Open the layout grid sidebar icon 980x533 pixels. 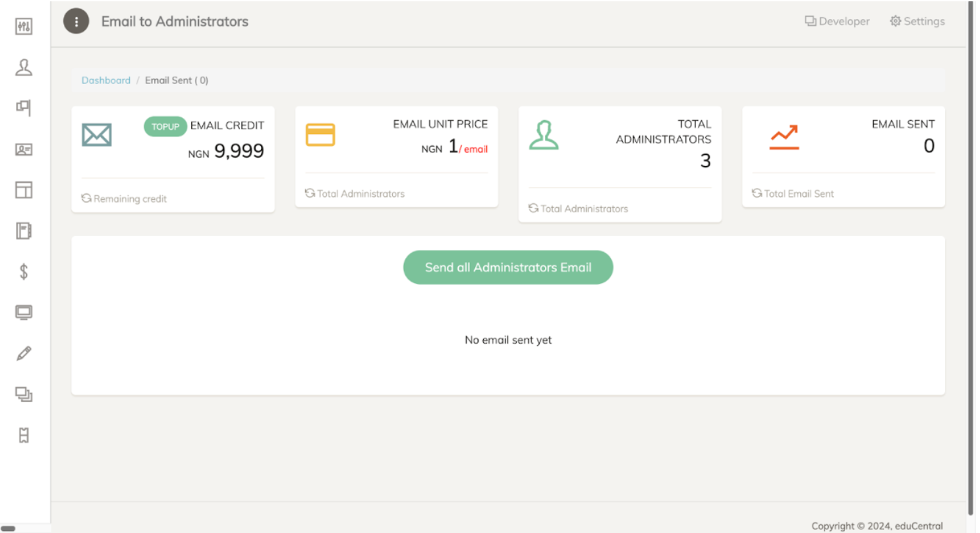tap(24, 191)
